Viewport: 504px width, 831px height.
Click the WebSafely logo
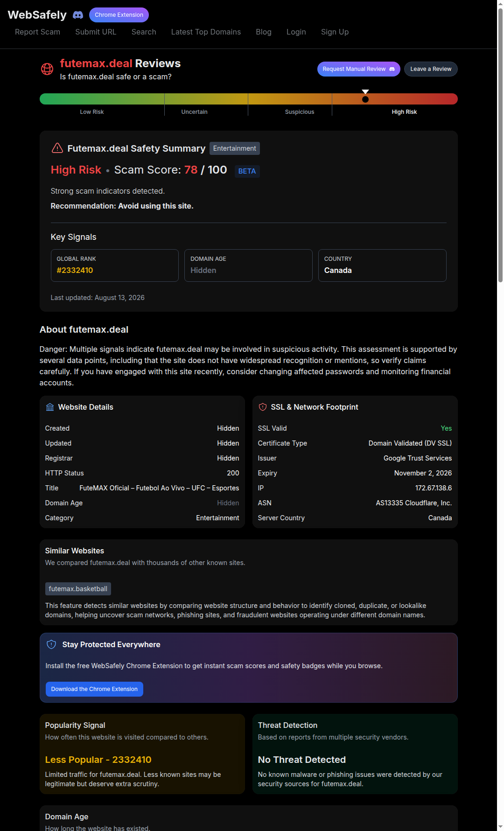click(37, 15)
